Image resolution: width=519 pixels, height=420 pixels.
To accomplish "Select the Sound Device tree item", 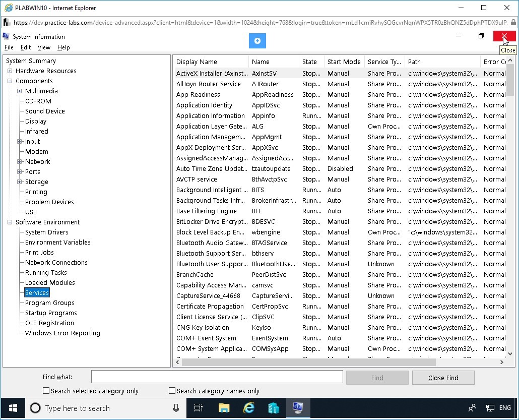I will click(x=45, y=111).
